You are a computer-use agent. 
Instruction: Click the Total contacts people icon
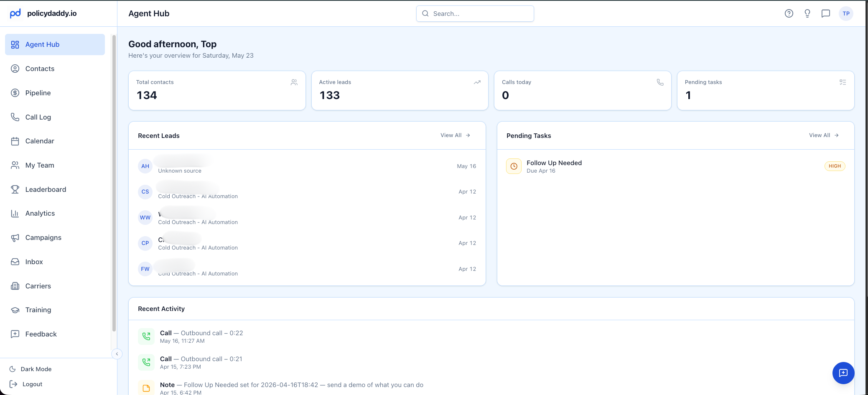point(294,82)
